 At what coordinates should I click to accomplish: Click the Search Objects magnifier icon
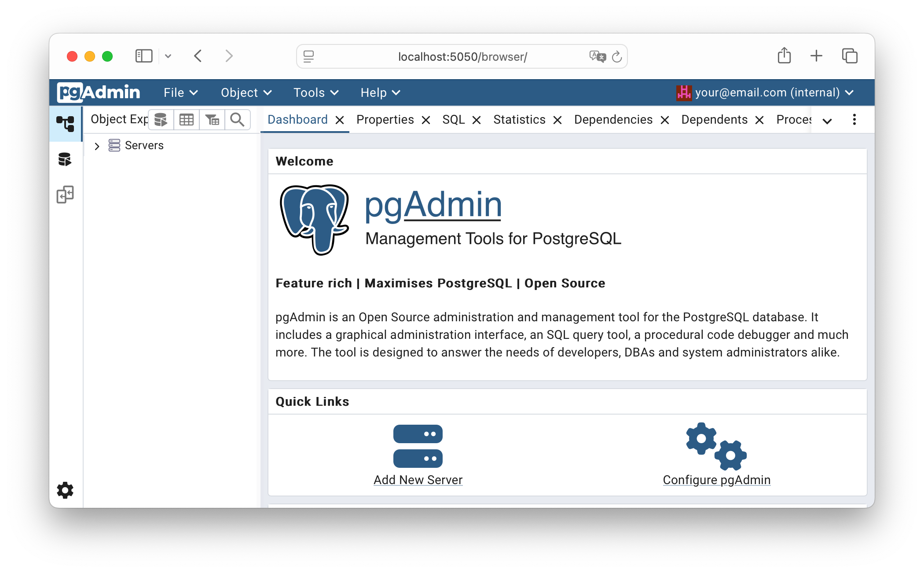[x=238, y=119]
